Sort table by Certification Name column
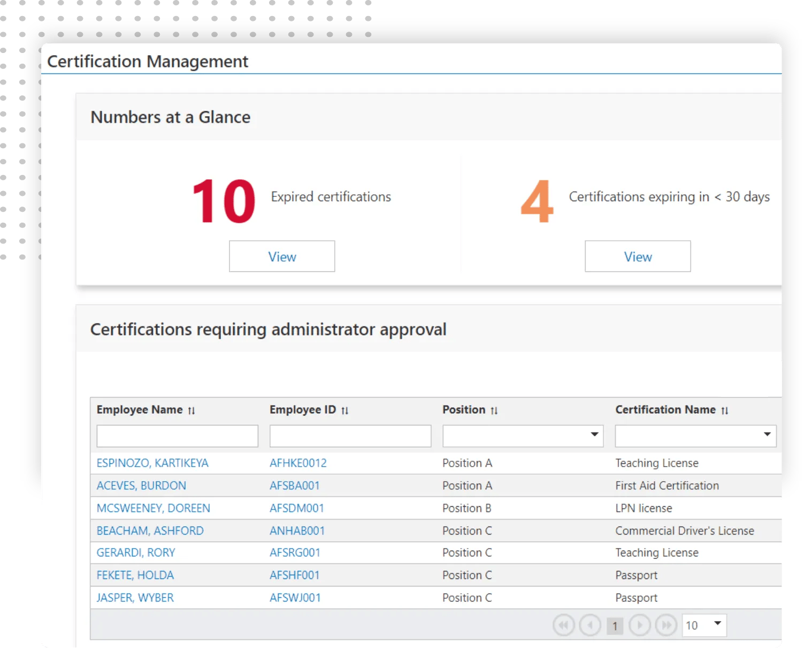Image resolution: width=812 pixels, height=648 pixels. [x=724, y=410]
